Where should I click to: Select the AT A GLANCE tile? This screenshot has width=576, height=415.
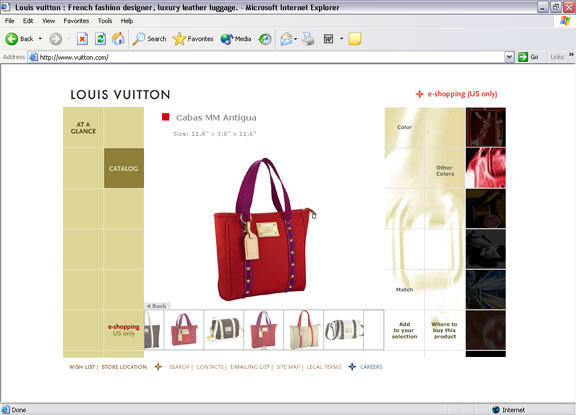tap(83, 128)
